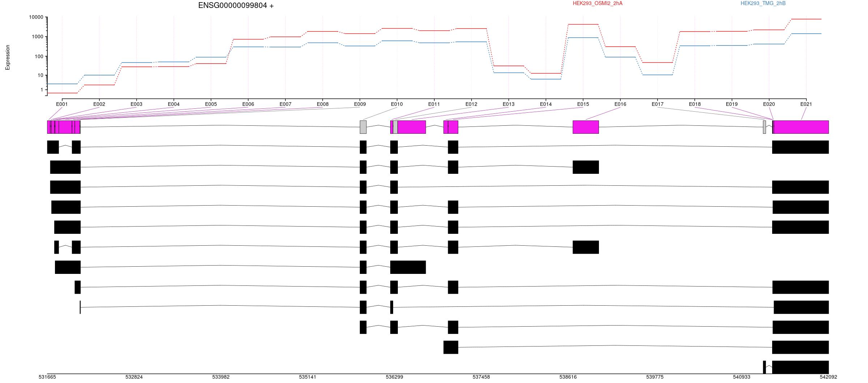The width and height of the screenshot is (868, 383).
Task: Click exon label E008
Action: (323, 104)
